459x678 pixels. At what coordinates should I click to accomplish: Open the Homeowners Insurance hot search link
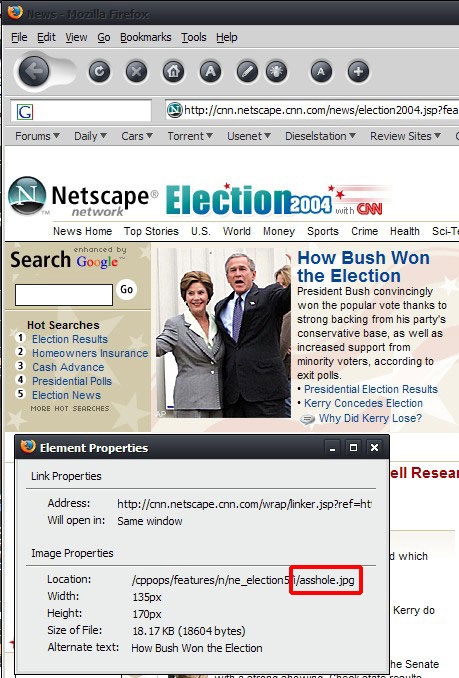pyautogui.click(x=90, y=353)
